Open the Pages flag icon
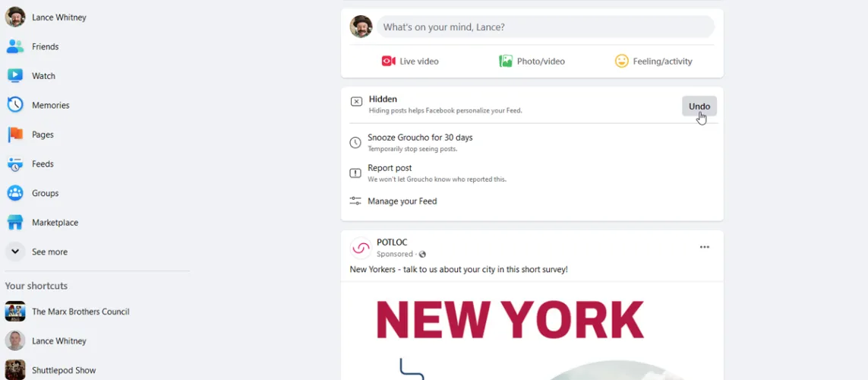This screenshot has height=380, width=868. 15,135
